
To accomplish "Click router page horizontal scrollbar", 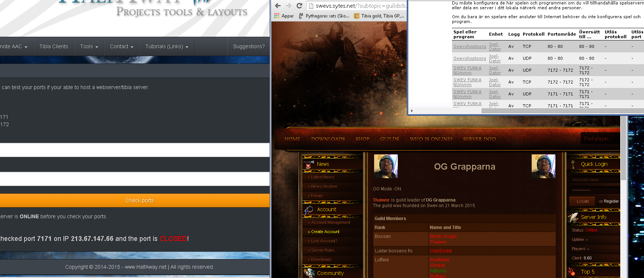I will (x=562, y=111).
